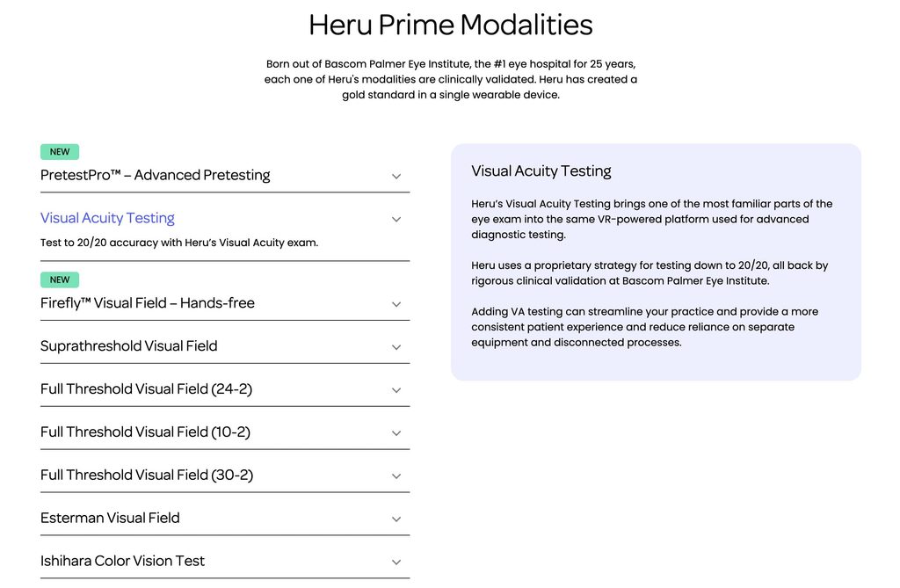Click the Visual Acuity Testing panel heading
This screenshot has height=588, width=900.
pyautogui.click(x=541, y=171)
